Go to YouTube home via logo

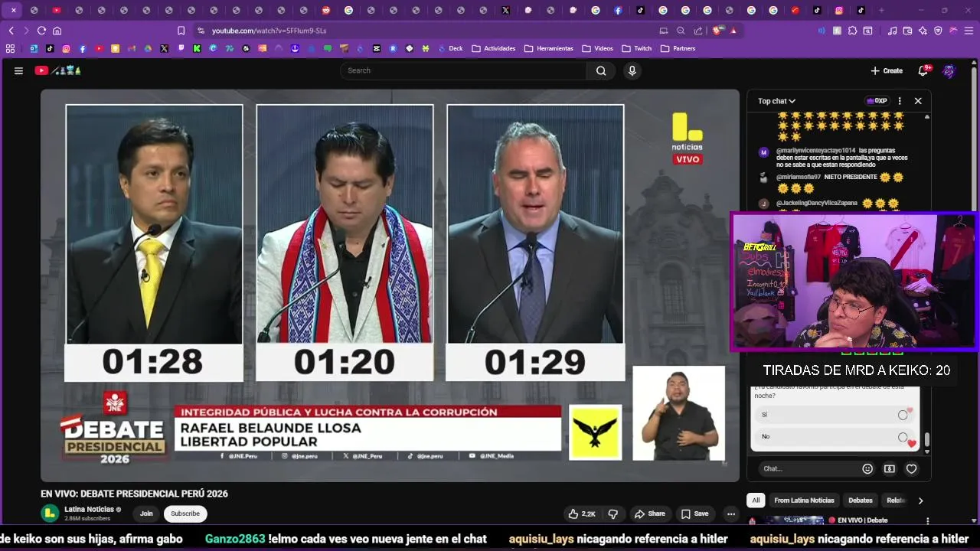[x=58, y=70]
